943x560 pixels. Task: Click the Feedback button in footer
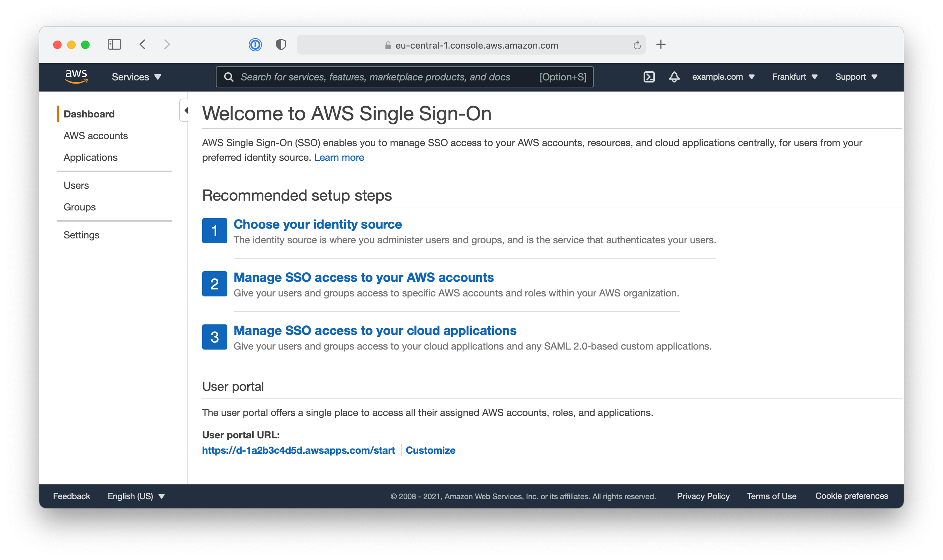tap(71, 496)
